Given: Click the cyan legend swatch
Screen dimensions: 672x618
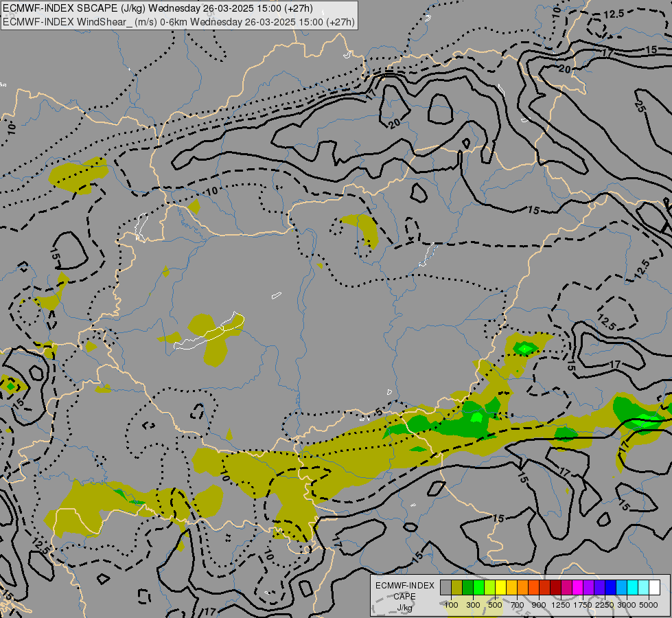Looking at the screenshot, I should point(633,587).
